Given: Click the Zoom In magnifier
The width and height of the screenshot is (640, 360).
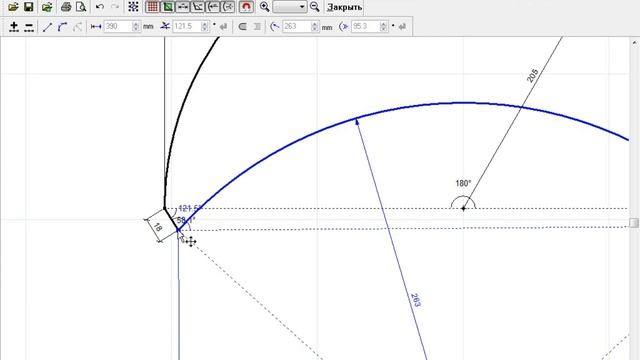Looking at the screenshot, I should 264,7.
